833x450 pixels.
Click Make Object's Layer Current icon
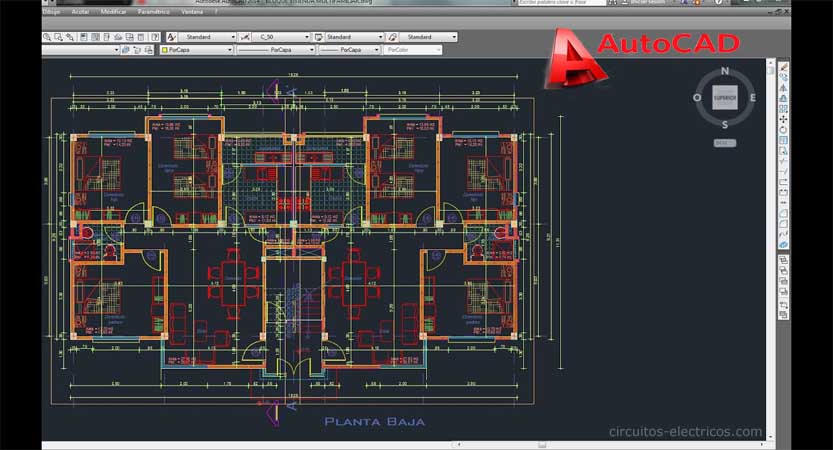tap(125, 50)
